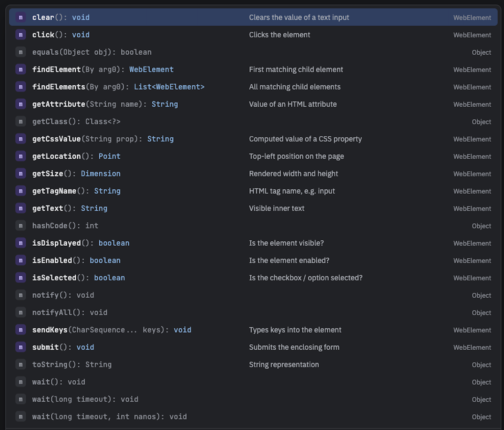Select the gray method icon beside equals(Object obj)

[x=21, y=52]
